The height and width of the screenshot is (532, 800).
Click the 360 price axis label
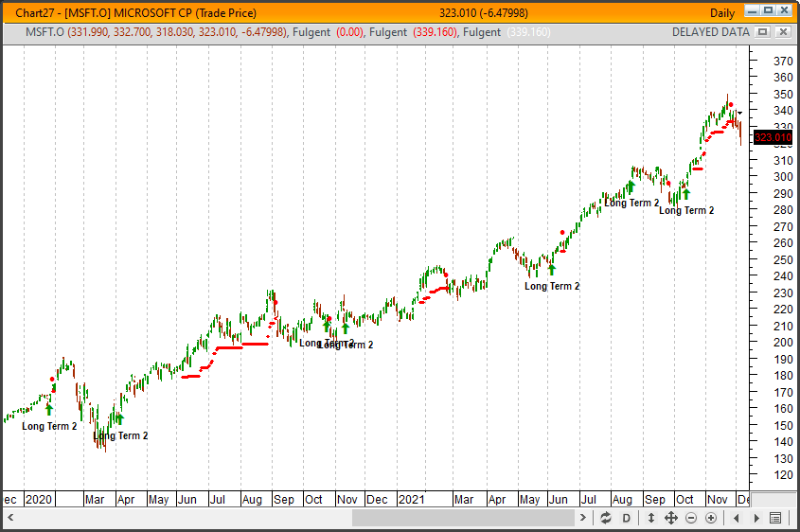783,77
